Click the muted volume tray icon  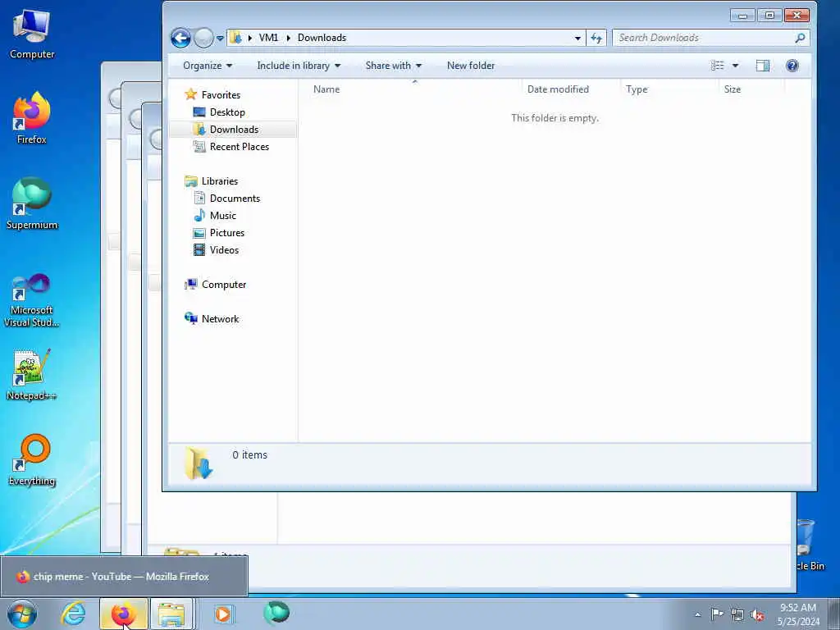pos(757,615)
